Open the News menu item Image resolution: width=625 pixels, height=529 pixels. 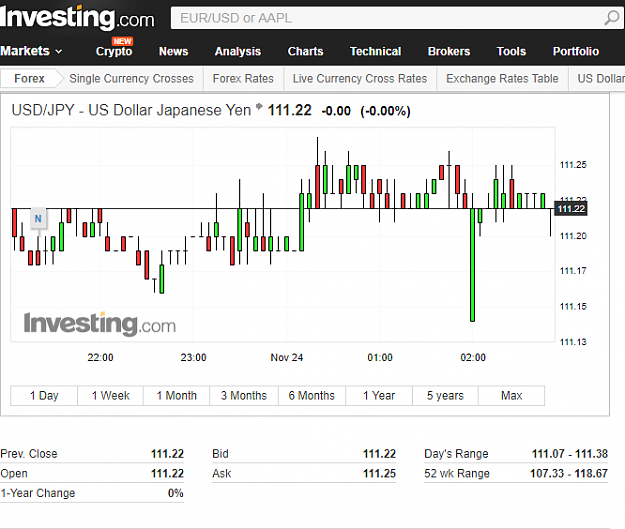click(173, 51)
